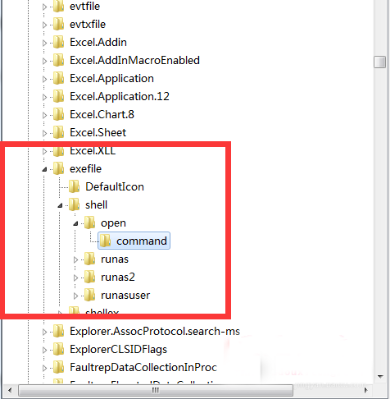The image size is (391, 399).
Task: Expand the evtfile key
Action: point(44,7)
